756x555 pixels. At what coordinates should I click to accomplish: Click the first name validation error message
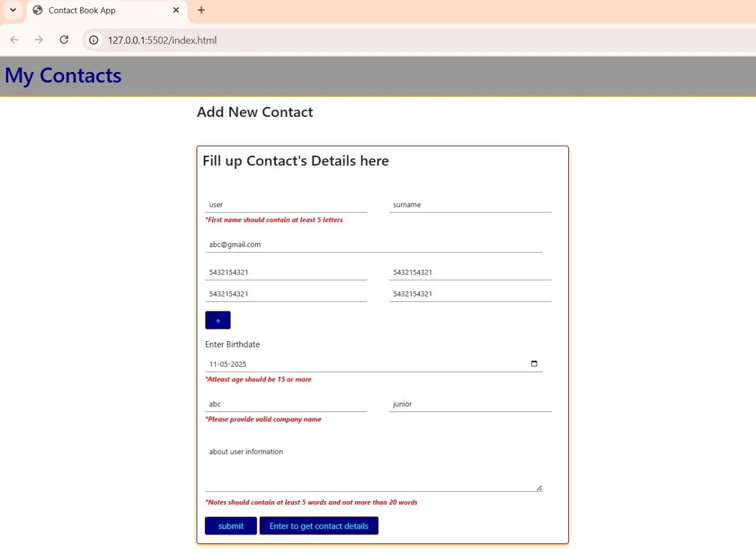click(x=274, y=220)
